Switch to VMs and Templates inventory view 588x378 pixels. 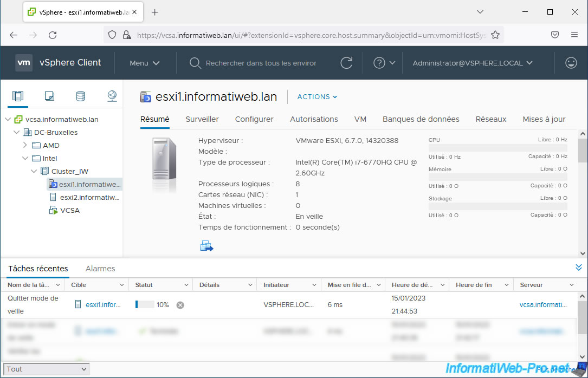tap(49, 96)
